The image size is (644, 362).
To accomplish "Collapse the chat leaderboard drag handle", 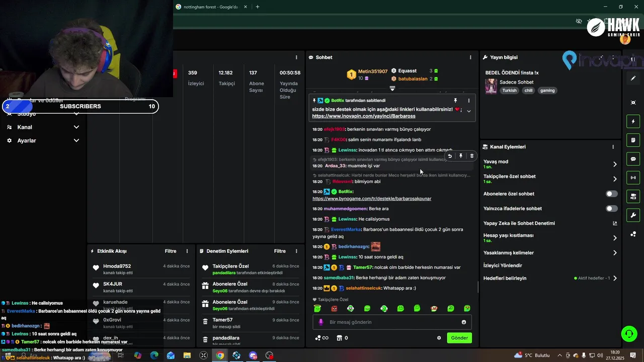I will click(392, 88).
